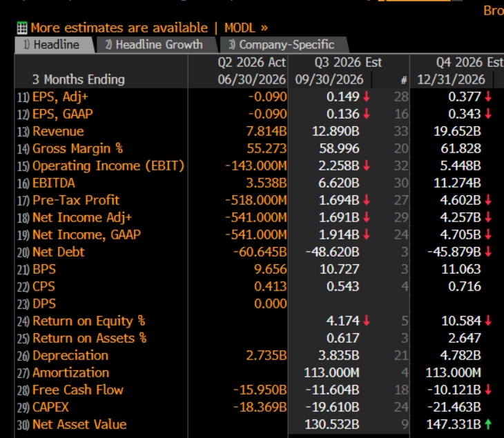Click the Q2 gross margin value 55.273
504x438 pixels.
[266, 149]
